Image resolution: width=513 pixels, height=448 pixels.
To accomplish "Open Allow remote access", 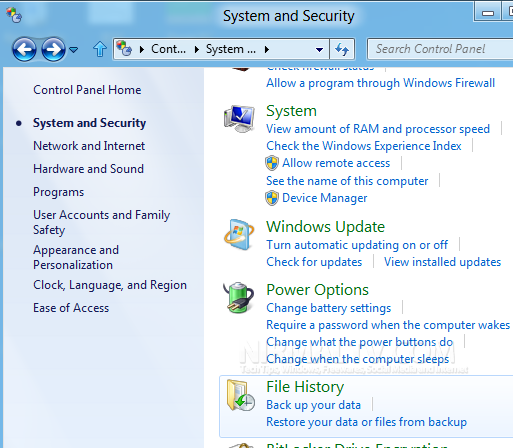I will click(x=336, y=163).
